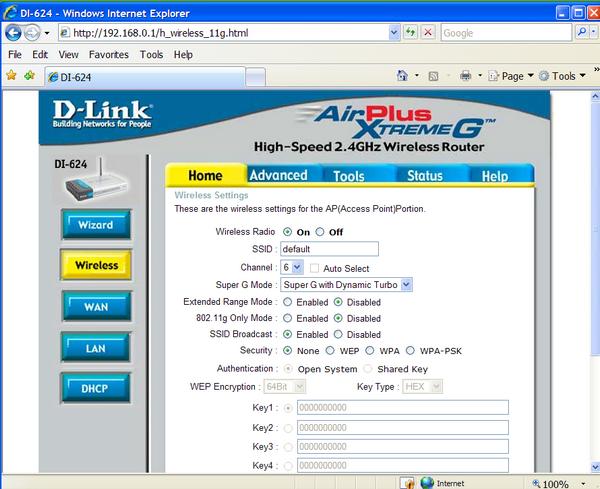This screenshot has width=600, height=489.
Task: Open a new blank browser tab
Action: coord(255,77)
